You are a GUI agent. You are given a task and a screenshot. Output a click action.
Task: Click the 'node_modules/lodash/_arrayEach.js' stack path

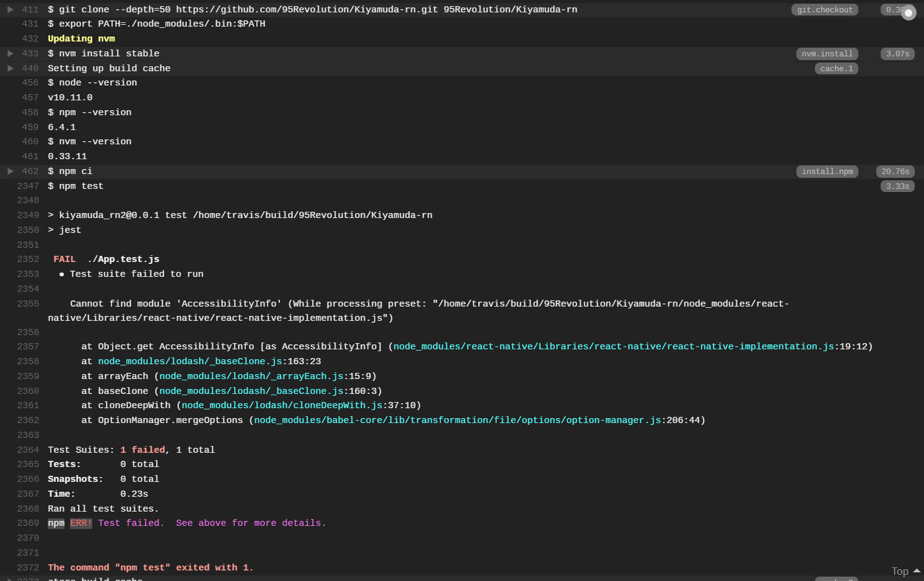click(251, 376)
